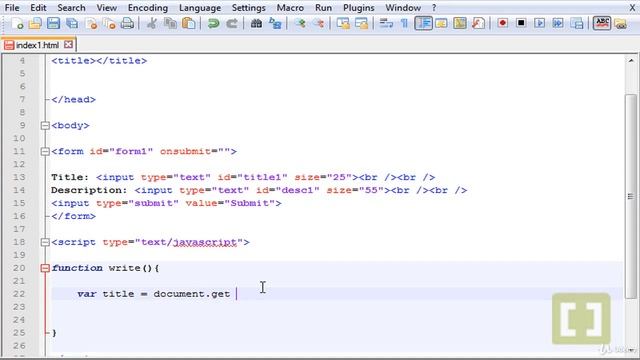The width and height of the screenshot is (640, 360).
Task: Click the user defined language icon
Action: tap(441, 23)
